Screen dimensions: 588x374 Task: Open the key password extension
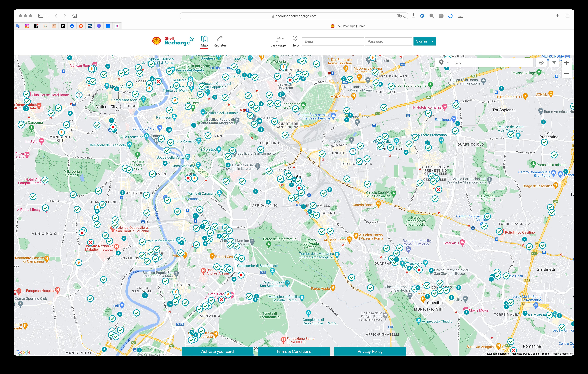(432, 16)
